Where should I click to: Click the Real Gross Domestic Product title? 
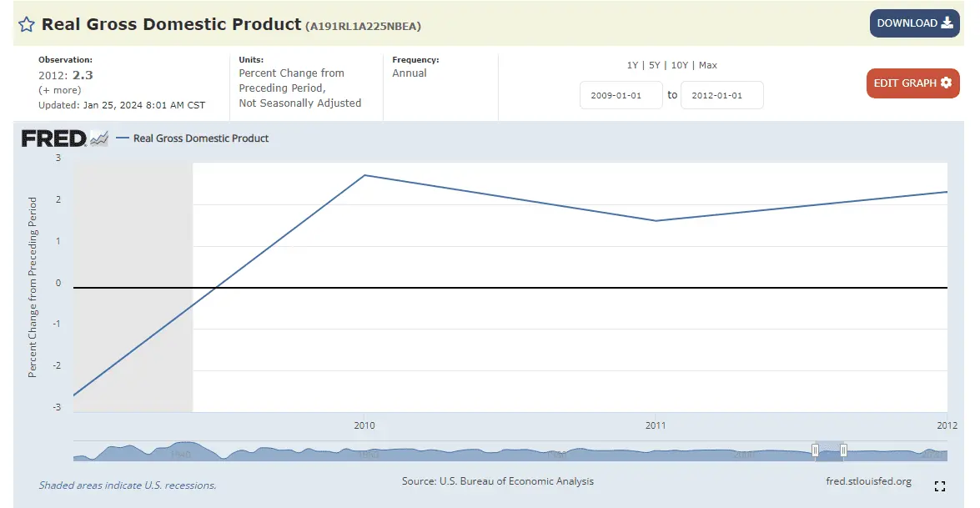[x=171, y=24]
